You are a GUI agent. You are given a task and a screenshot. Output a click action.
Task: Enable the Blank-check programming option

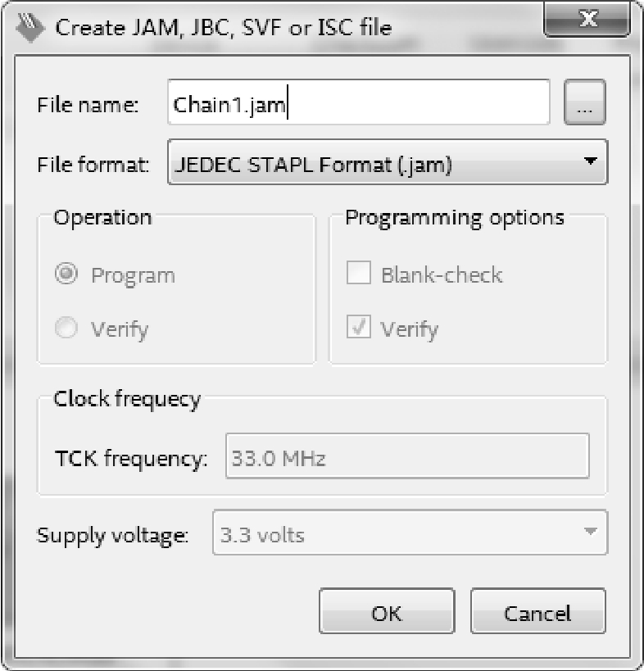pyautogui.click(x=359, y=273)
